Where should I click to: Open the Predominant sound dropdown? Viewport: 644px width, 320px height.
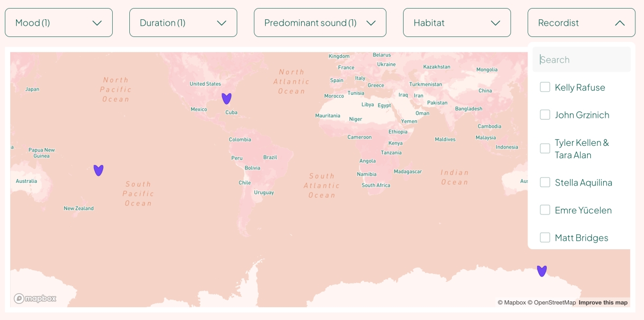pyautogui.click(x=320, y=23)
